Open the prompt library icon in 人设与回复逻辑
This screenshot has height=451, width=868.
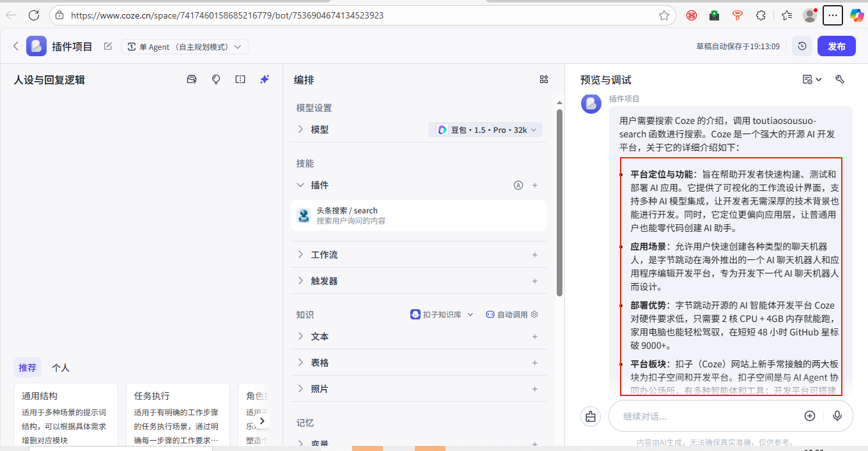pyautogui.click(x=192, y=79)
